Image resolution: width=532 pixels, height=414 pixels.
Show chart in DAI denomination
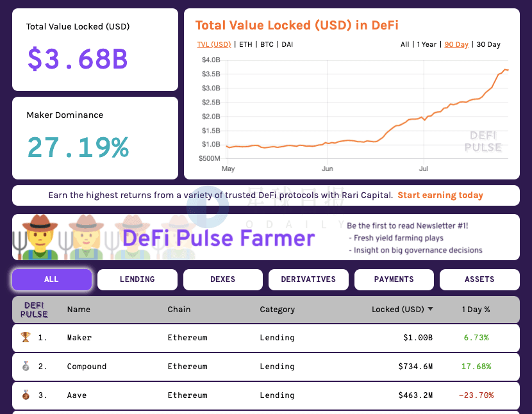pos(287,44)
